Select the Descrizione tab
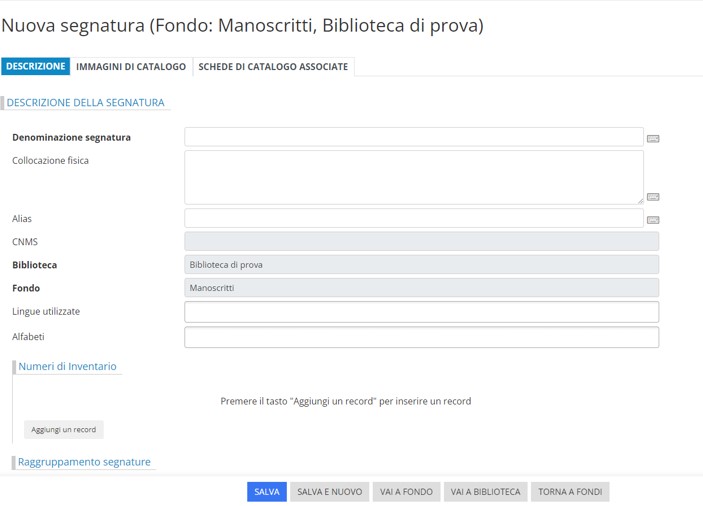Viewport: 703px width, 506px height. click(x=36, y=67)
